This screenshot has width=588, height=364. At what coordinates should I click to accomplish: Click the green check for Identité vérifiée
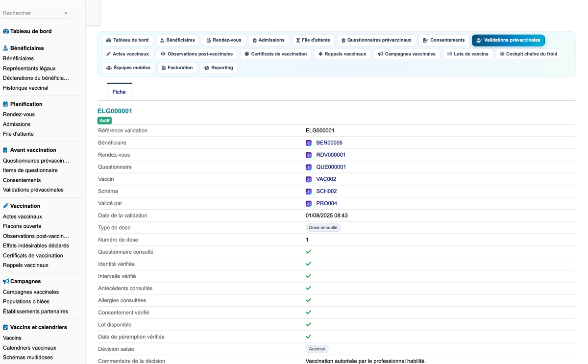tap(309, 264)
